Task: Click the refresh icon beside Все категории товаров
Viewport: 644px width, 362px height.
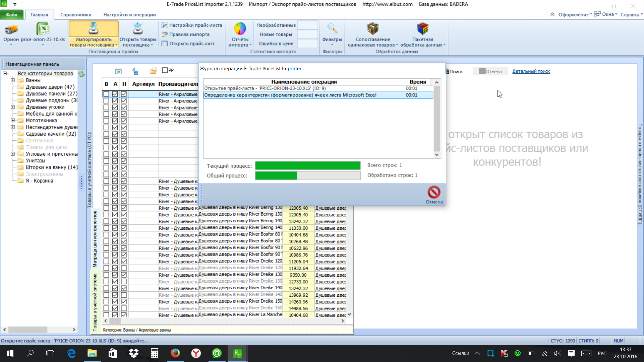Action: point(81,74)
